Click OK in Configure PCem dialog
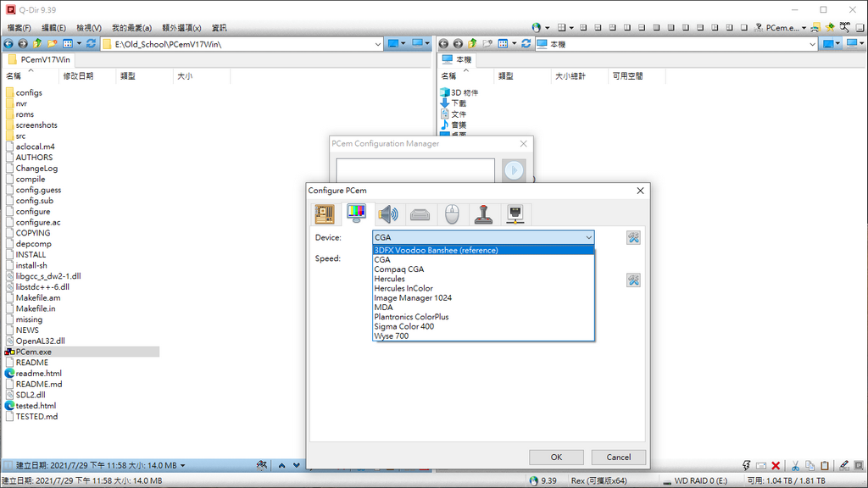868x488 pixels. coord(556,457)
